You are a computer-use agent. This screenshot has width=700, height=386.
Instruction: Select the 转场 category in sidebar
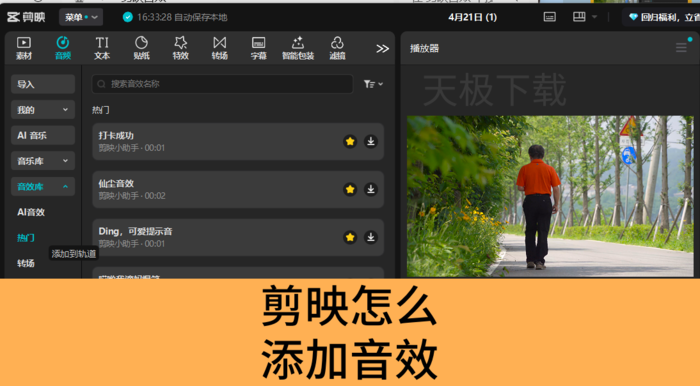coord(25,263)
